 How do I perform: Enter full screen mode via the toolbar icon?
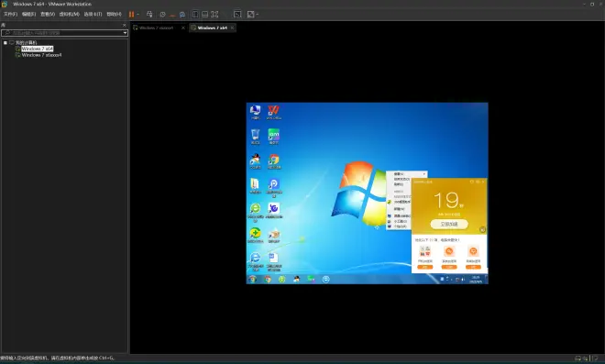[214, 15]
